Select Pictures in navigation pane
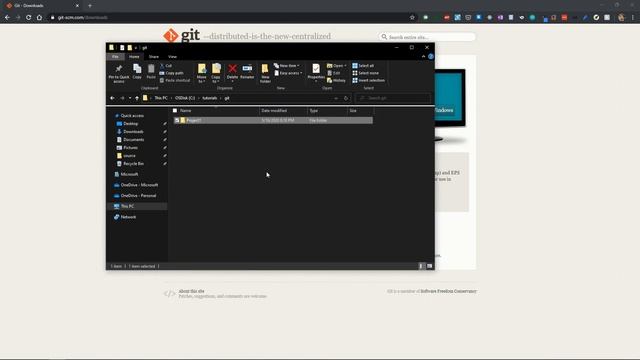Image resolution: width=640 pixels, height=360 pixels. click(x=130, y=148)
